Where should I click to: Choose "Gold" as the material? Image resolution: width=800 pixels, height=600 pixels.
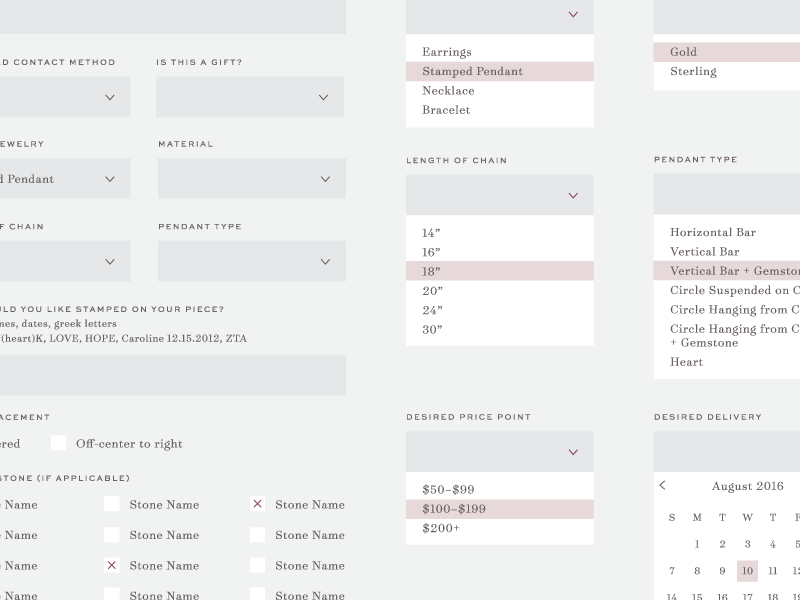[x=683, y=51]
